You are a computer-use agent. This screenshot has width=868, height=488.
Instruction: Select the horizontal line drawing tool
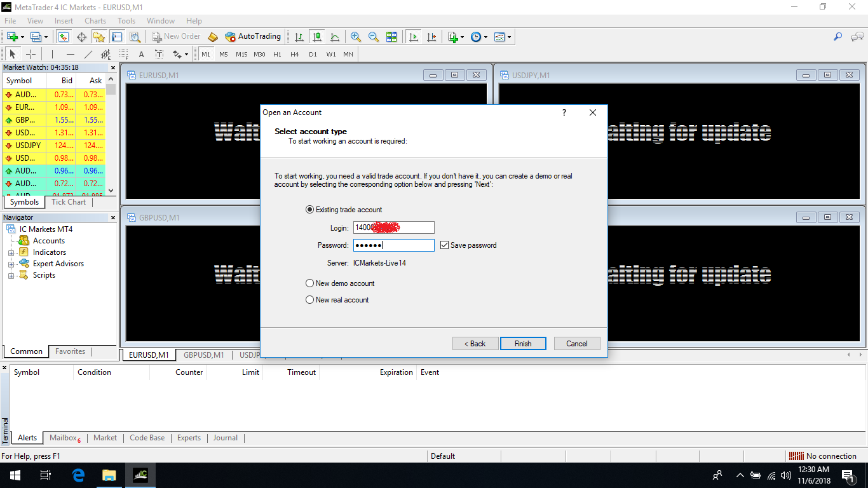pyautogui.click(x=71, y=54)
